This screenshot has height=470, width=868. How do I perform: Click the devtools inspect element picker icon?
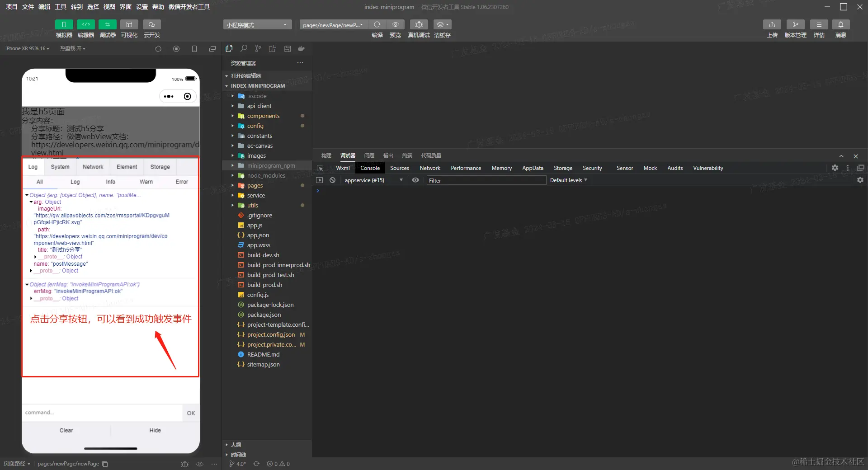[320, 168]
